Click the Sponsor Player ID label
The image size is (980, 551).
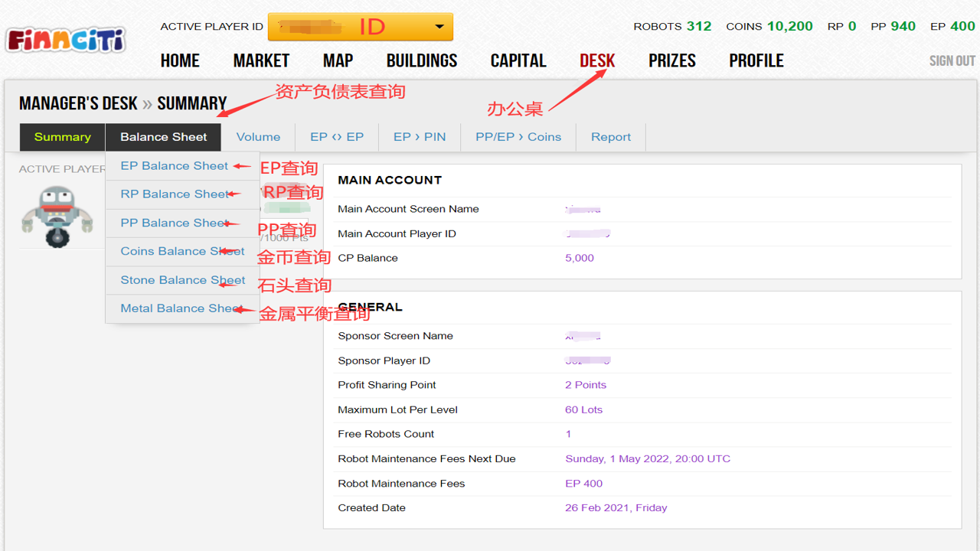click(x=384, y=360)
